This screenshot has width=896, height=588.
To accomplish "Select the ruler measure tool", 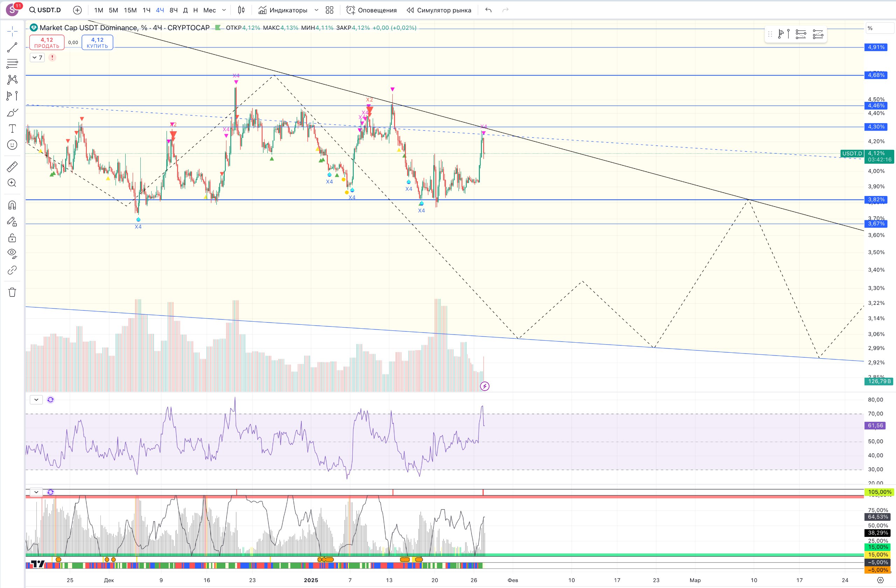I will point(12,166).
